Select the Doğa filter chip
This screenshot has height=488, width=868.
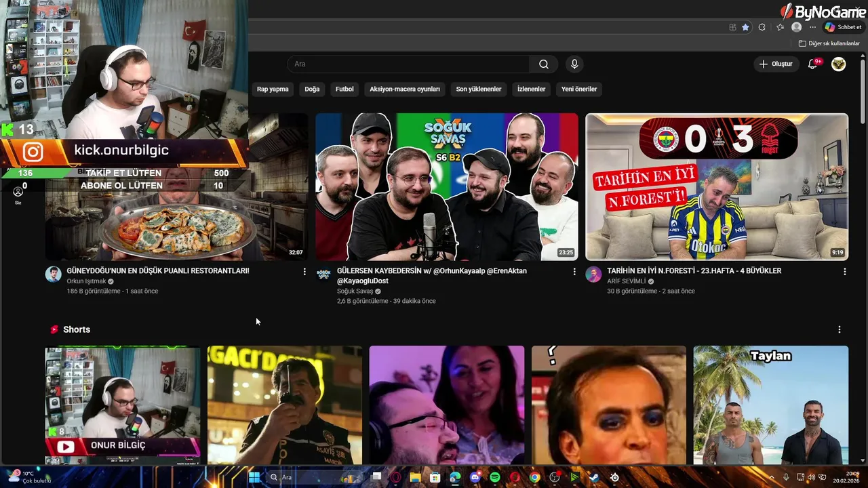[x=312, y=89]
